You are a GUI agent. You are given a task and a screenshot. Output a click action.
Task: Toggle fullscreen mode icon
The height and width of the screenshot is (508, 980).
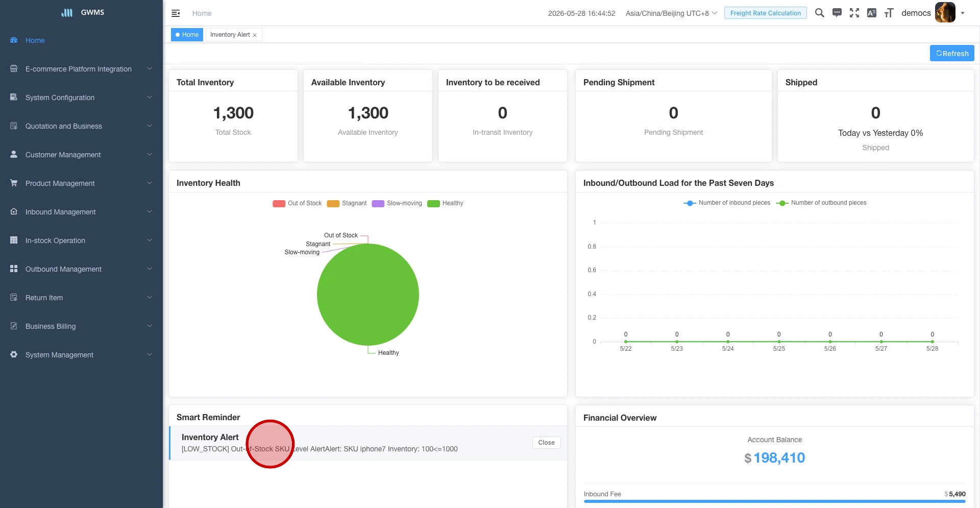click(854, 13)
